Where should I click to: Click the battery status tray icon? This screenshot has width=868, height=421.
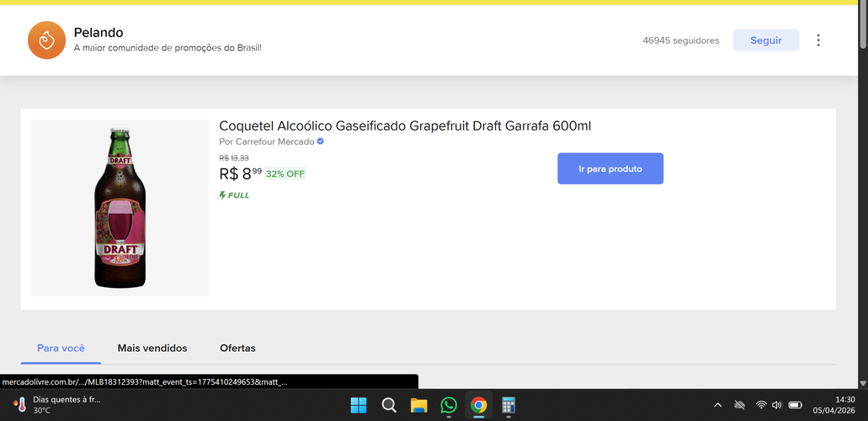[796, 405]
